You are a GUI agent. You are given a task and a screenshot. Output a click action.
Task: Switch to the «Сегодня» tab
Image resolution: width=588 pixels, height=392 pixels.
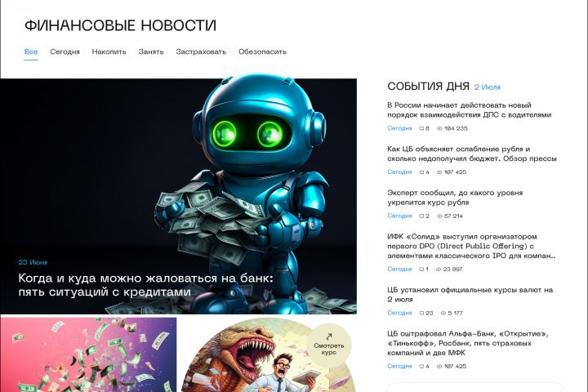[x=65, y=51]
